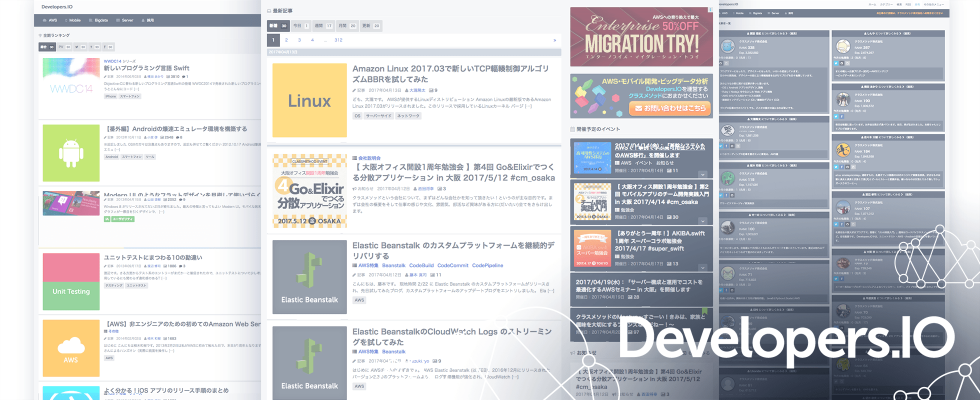Go to page 2 of articles
Viewport: 980px width, 400px height.
[x=286, y=40]
